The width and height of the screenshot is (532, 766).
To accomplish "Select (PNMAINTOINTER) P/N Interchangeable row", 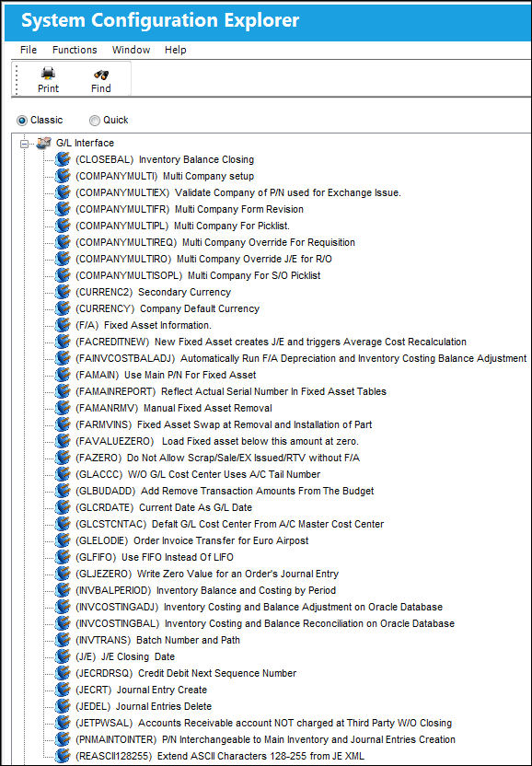I will pyautogui.click(x=265, y=739).
